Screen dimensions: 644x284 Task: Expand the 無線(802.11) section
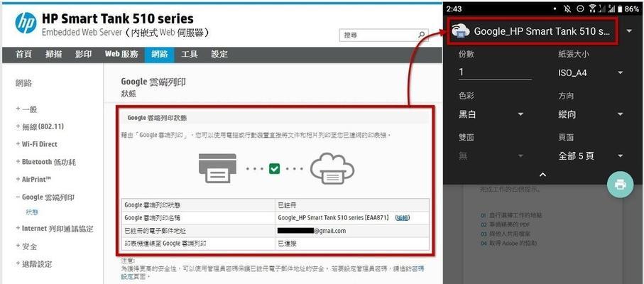coord(40,127)
